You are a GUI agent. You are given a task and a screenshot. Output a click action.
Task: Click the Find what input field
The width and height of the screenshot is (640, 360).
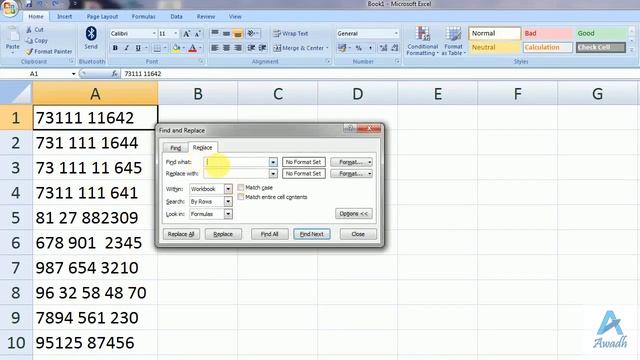coord(236,162)
